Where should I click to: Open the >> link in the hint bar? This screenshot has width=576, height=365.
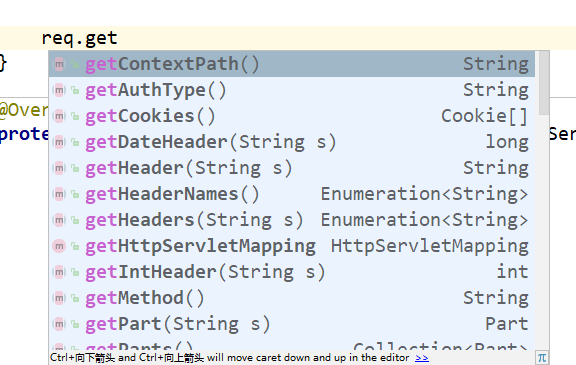(x=422, y=358)
